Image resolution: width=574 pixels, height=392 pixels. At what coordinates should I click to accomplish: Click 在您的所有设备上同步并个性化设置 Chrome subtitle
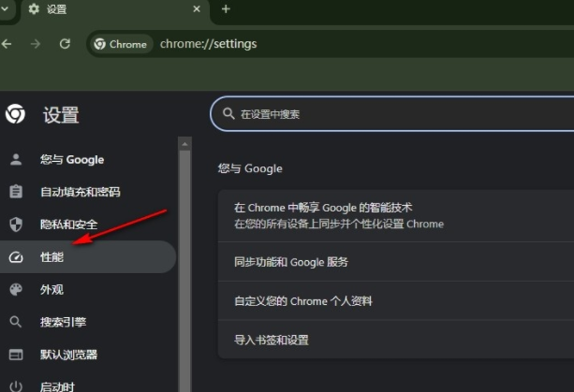339,224
